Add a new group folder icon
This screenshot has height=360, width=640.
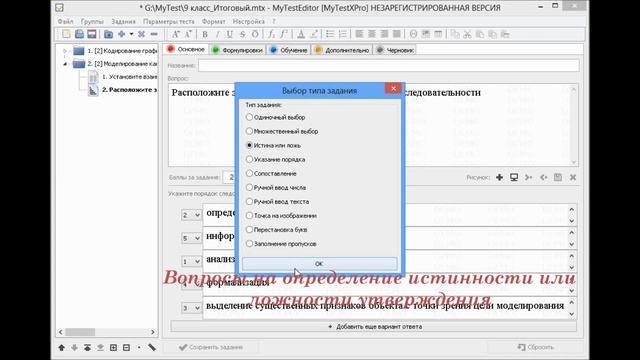click(x=108, y=34)
